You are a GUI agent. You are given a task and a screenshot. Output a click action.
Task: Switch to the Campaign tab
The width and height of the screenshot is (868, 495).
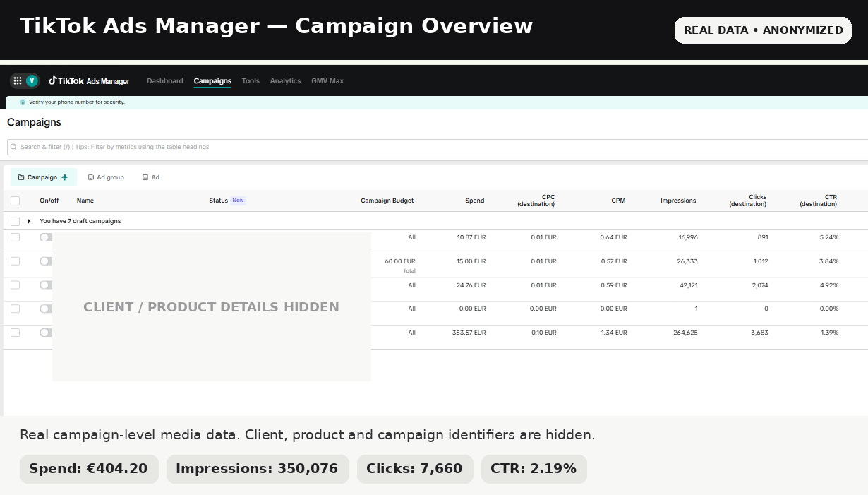tap(43, 177)
